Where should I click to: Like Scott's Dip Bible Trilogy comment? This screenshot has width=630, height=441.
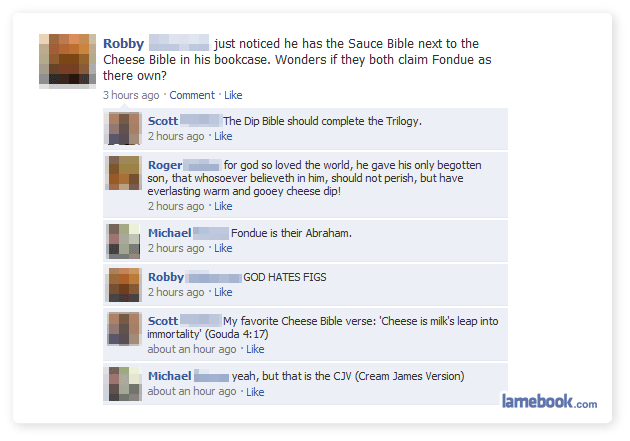click(x=223, y=136)
